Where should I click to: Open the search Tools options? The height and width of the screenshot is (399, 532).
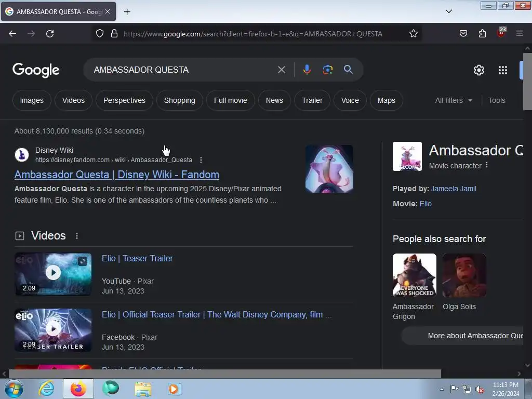[x=497, y=100]
